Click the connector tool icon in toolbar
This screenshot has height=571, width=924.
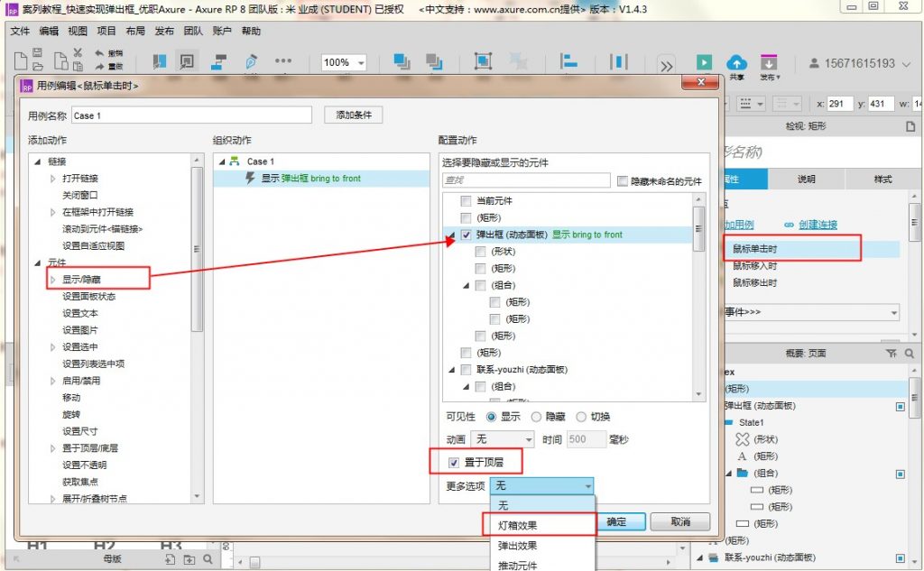[x=218, y=62]
